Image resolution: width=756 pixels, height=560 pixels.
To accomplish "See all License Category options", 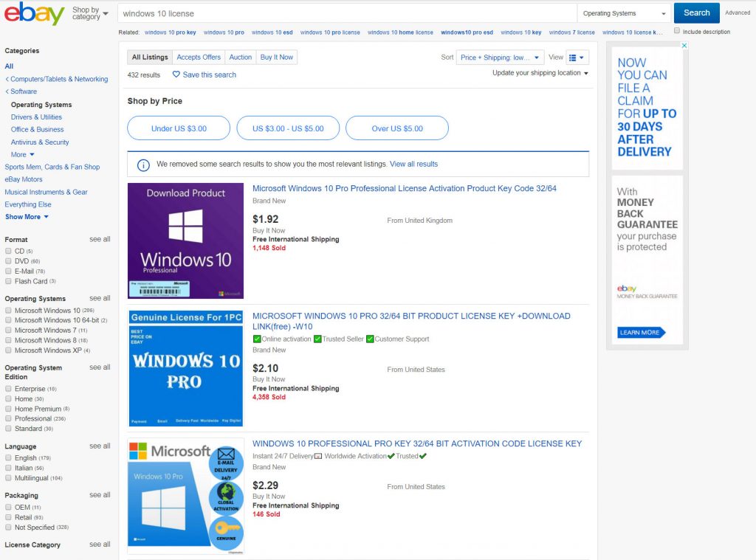I will pyautogui.click(x=100, y=544).
